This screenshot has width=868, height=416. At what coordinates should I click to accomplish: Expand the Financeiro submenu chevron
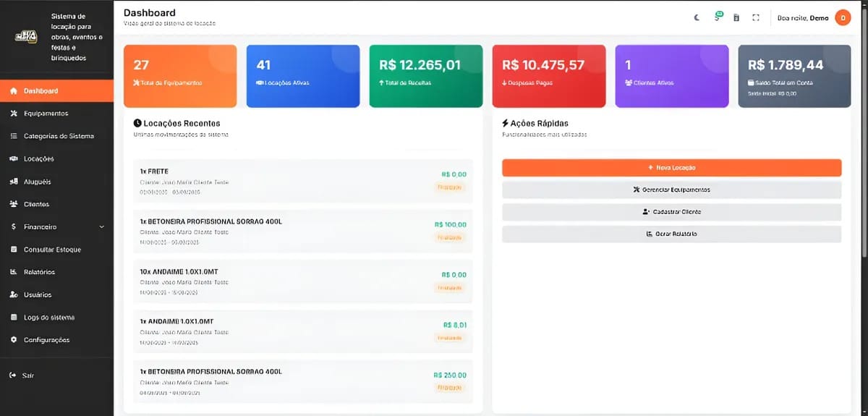pyautogui.click(x=101, y=227)
